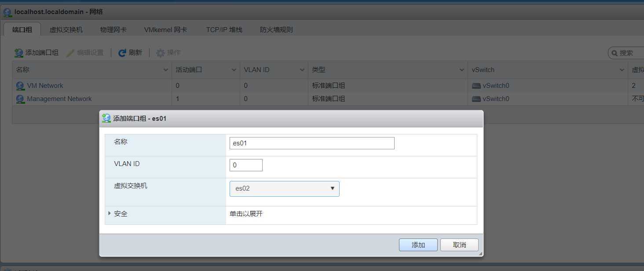This screenshot has height=271, width=644.
Task: Click the 添加 button in dialog
Action: (x=418, y=245)
